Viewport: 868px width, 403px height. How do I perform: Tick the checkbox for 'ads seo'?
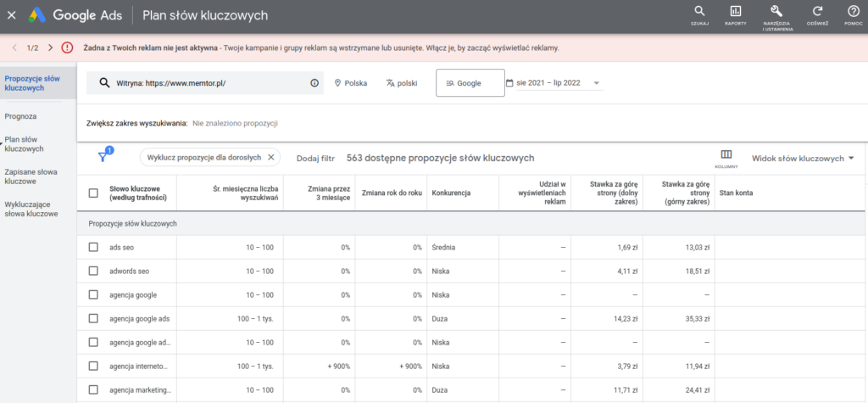point(93,247)
